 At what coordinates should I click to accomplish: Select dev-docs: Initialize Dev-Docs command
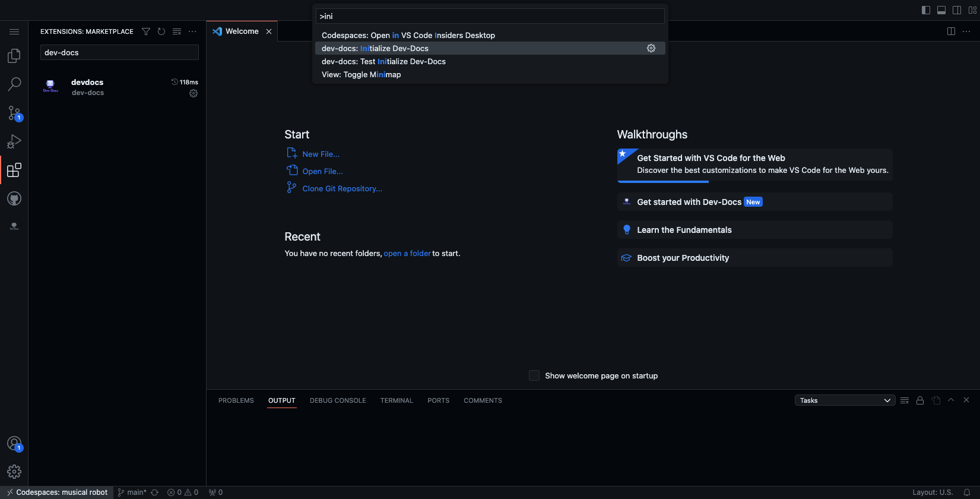[x=375, y=49]
